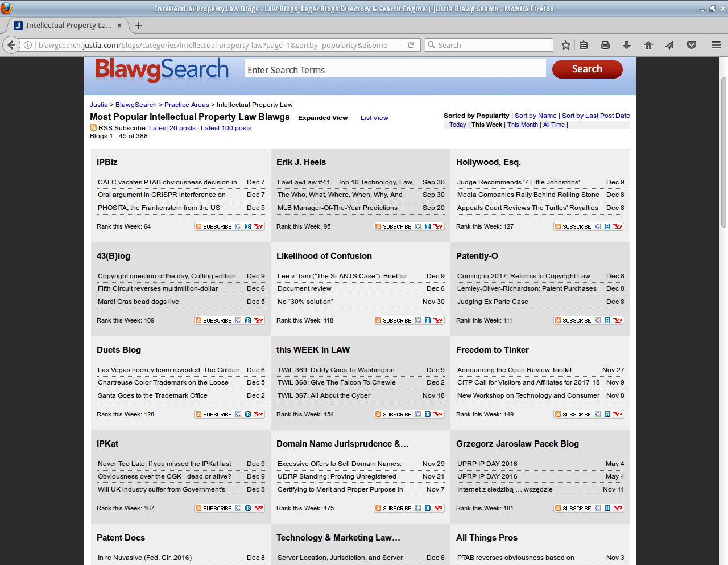Subscribe to IPBiz via Google icon
This screenshot has height=565, width=728.
(238, 226)
